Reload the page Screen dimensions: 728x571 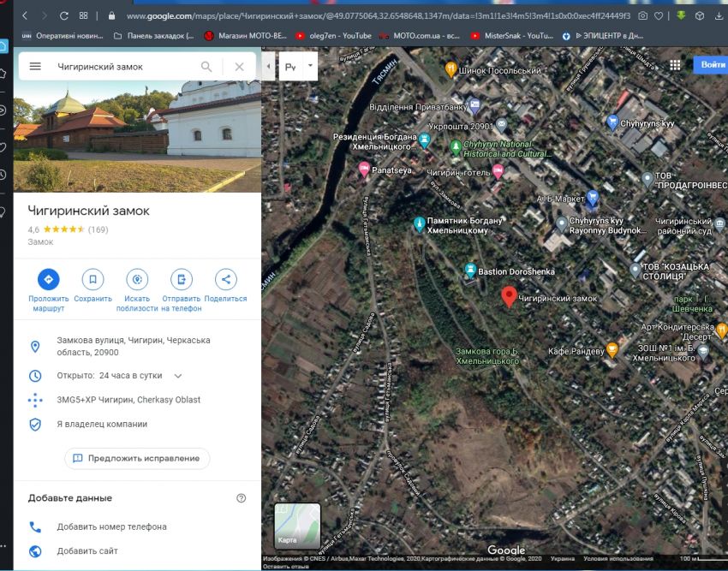(x=64, y=15)
